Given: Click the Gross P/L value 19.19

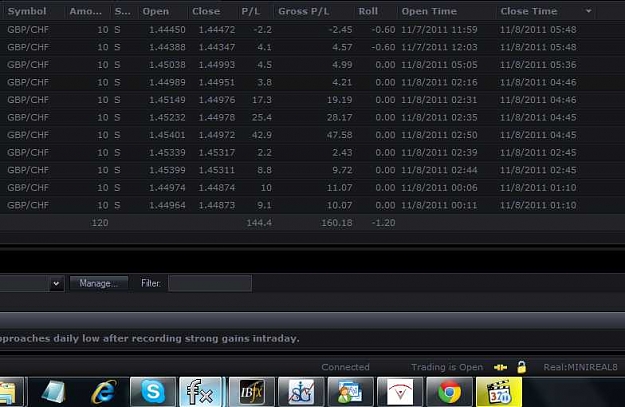Looking at the screenshot, I should coord(340,100).
